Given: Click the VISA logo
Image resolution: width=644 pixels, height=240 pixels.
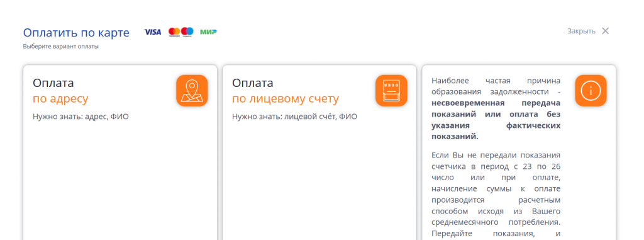Looking at the screenshot, I should pyautogui.click(x=153, y=31).
